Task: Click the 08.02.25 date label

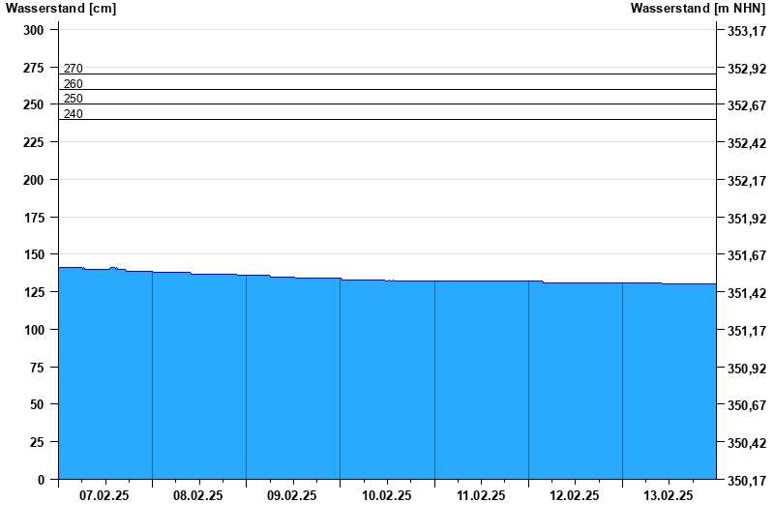Action: pos(198,495)
